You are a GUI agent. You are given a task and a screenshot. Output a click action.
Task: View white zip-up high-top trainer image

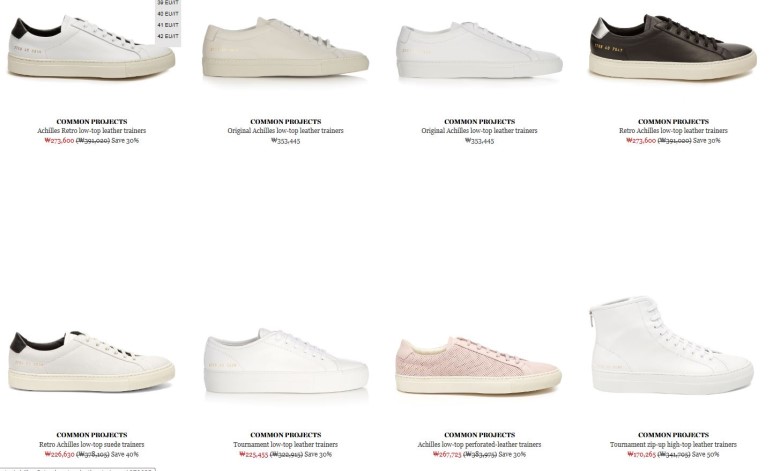click(672, 345)
